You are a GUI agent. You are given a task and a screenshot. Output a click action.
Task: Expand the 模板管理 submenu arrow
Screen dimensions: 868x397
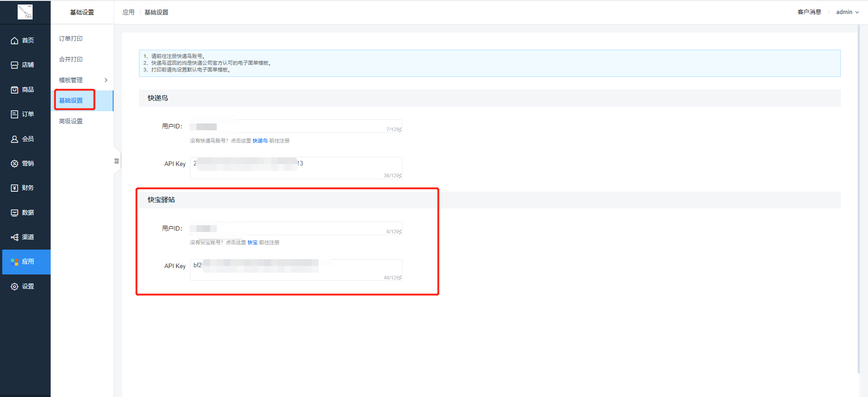(106, 80)
